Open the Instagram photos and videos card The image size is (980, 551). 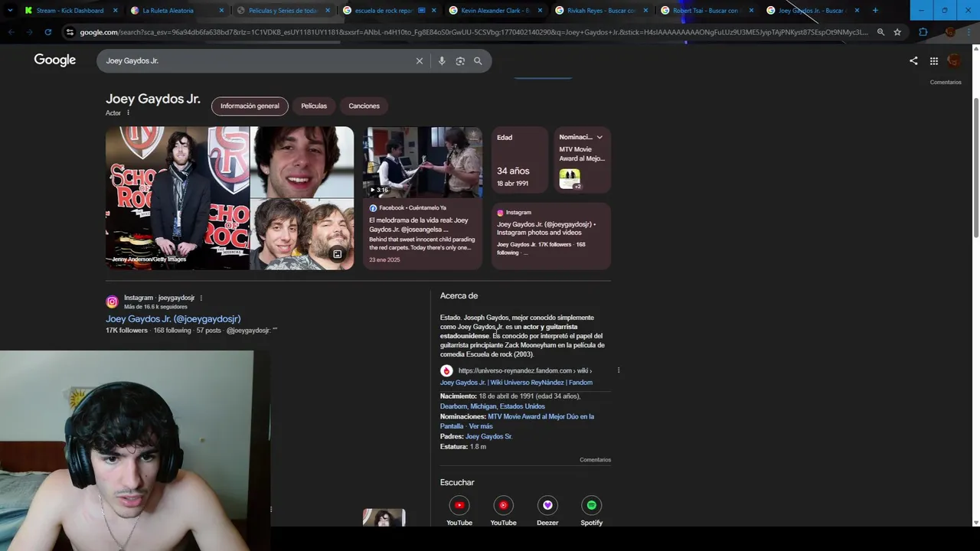pos(550,236)
